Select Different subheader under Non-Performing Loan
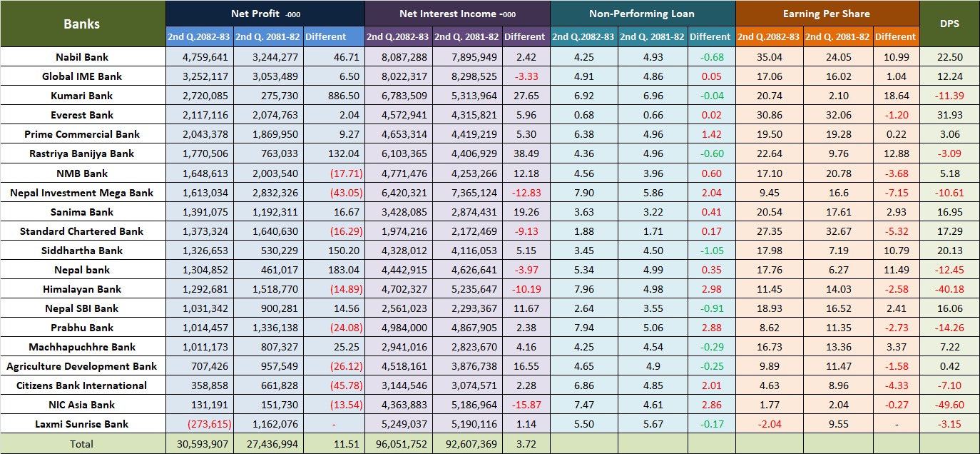980x454 pixels. [x=710, y=36]
